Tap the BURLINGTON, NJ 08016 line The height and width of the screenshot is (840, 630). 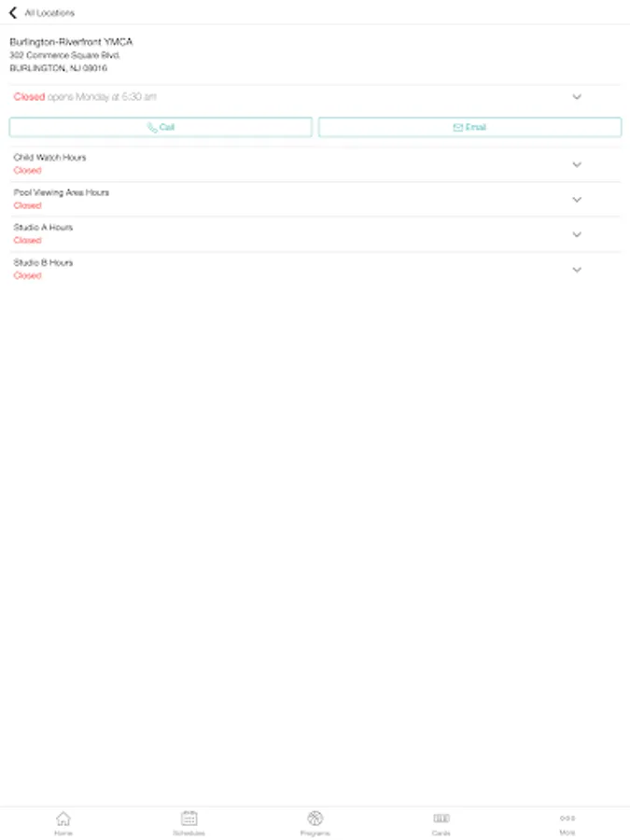[59, 68]
